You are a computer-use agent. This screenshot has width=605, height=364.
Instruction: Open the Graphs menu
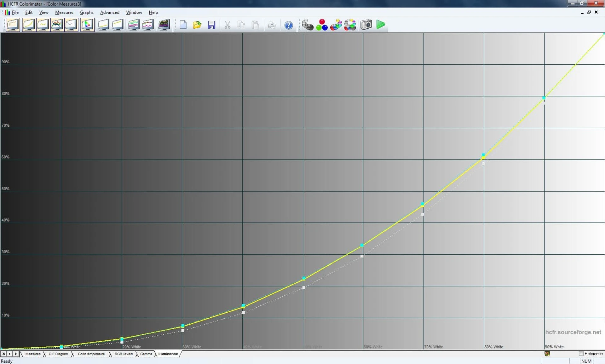click(87, 12)
